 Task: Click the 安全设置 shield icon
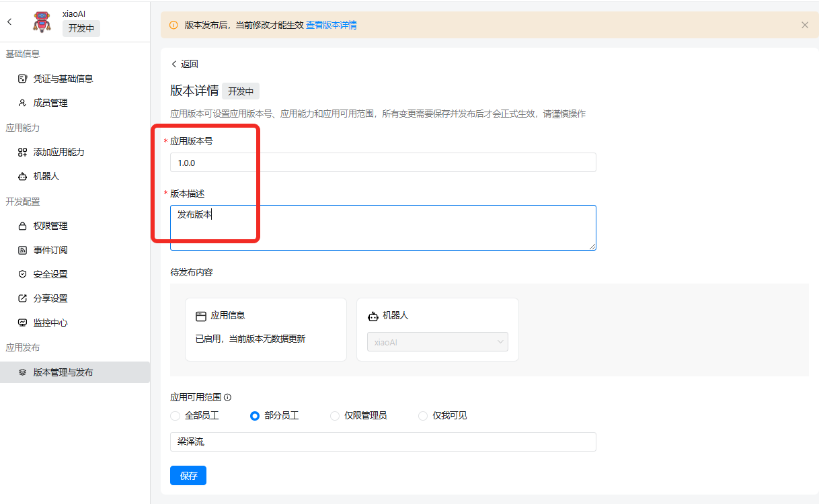pyautogui.click(x=22, y=274)
